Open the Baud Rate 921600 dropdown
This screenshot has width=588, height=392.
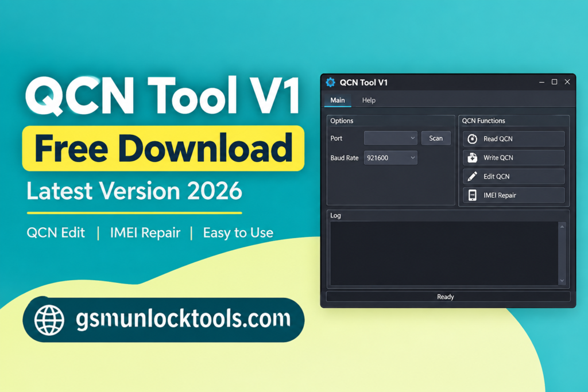point(390,158)
